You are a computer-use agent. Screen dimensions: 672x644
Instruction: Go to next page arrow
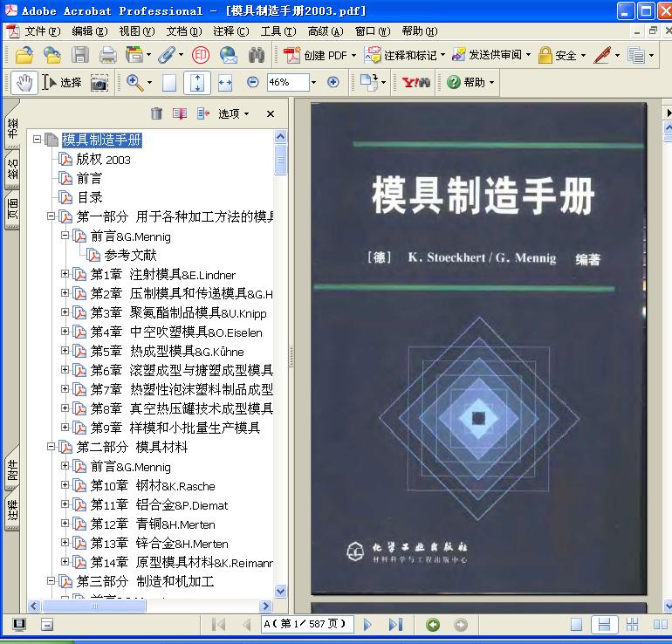(x=367, y=625)
